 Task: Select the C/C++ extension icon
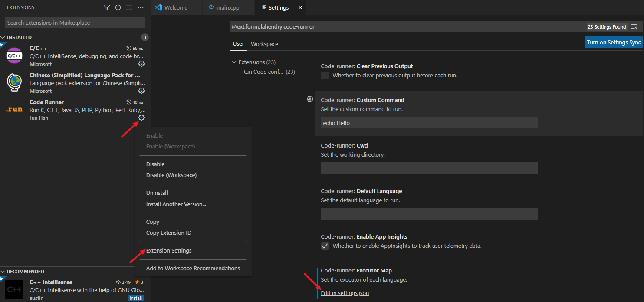pos(14,56)
